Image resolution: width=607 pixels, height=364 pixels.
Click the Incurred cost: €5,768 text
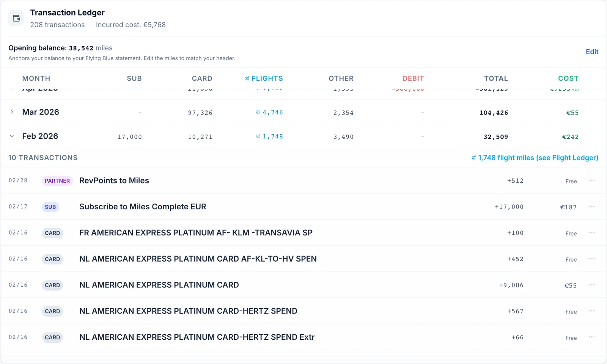[x=131, y=25]
